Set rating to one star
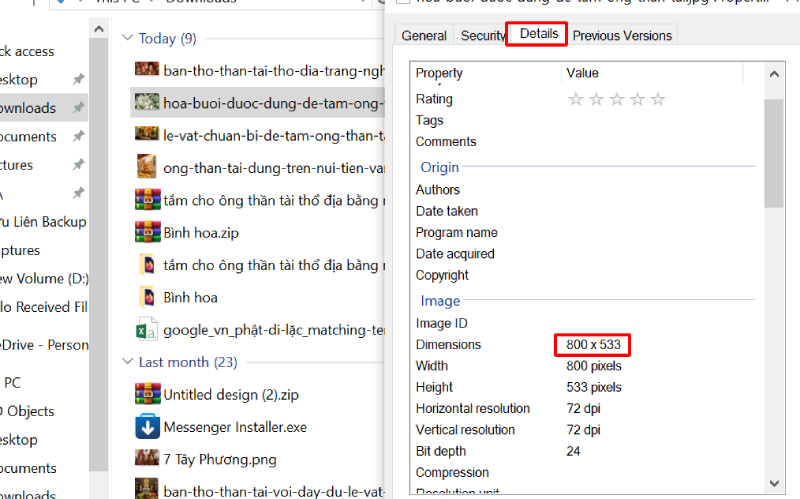Screen dimensions: 800x499 point(576,99)
